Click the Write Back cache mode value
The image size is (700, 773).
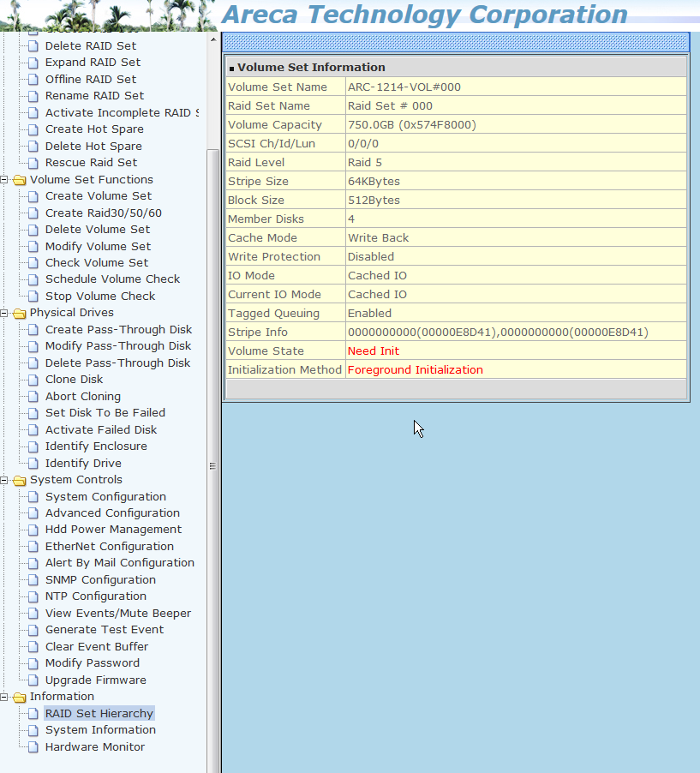pyautogui.click(x=378, y=238)
